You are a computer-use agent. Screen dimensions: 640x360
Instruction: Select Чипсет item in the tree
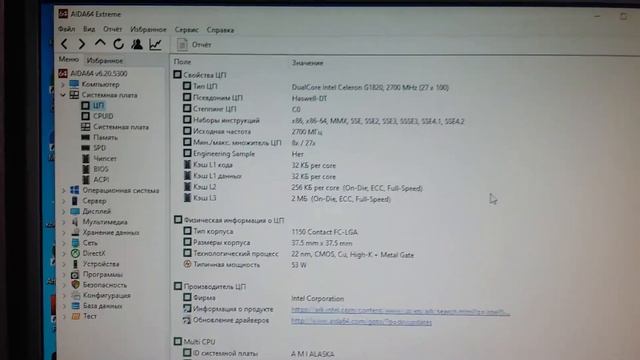coord(105,158)
